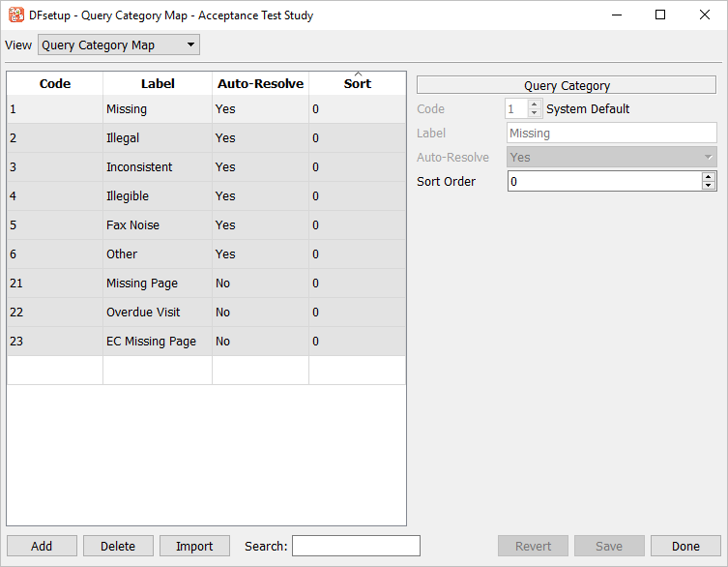The width and height of the screenshot is (728, 567).
Task: Click the Import button
Action: pyautogui.click(x=194, y=546)
